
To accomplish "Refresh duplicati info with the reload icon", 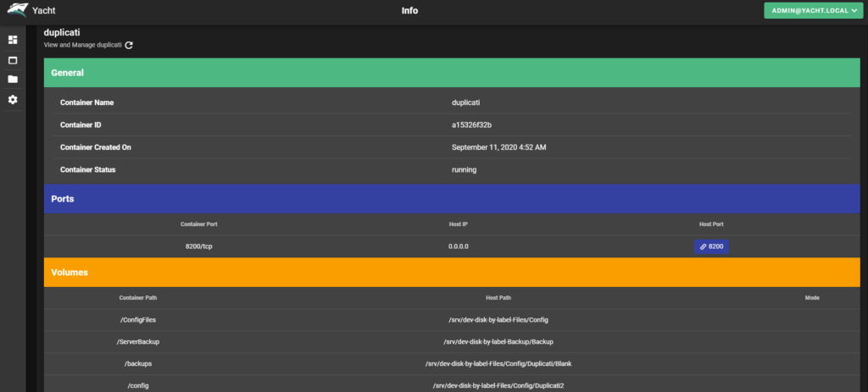I will 129,46.
